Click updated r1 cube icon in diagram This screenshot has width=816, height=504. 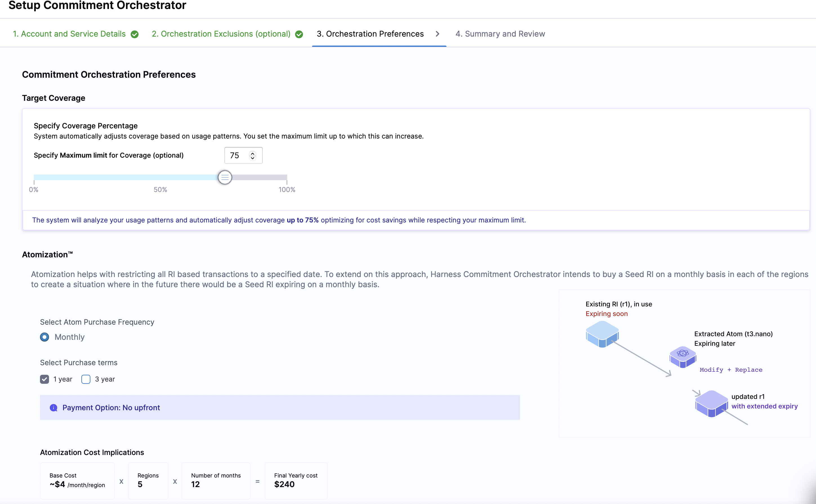click(x=711, y=403)
